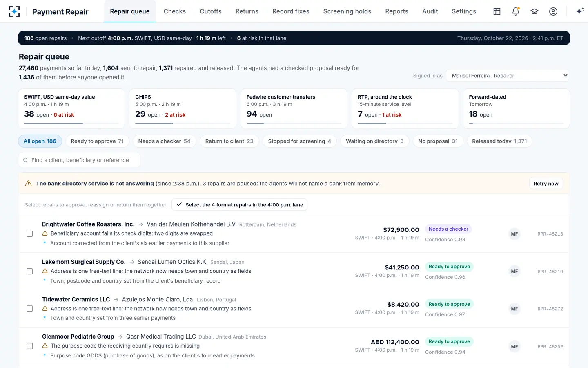Image resolution: width=588 pixels, height=368 pixels.
Task: Open the CHIPS lane card
Action: click(183, 109)
